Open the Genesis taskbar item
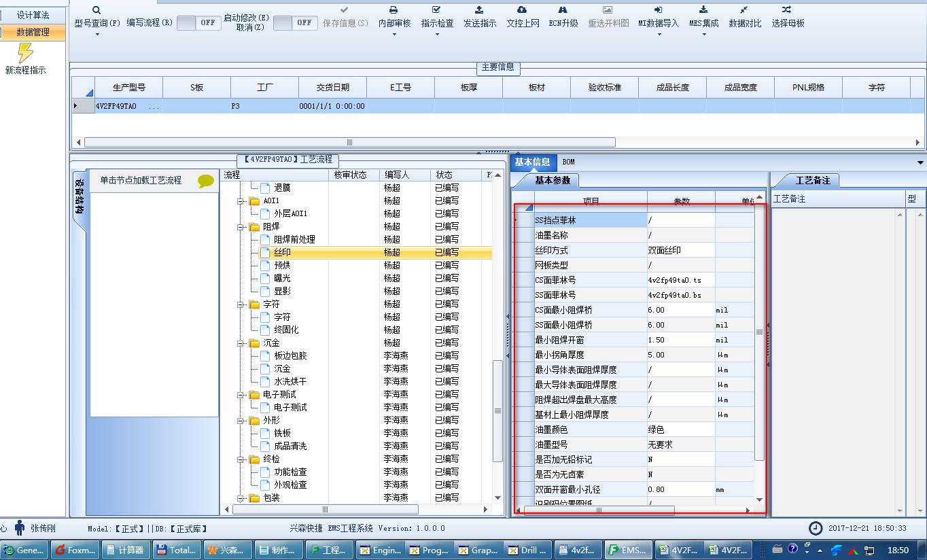 pos(25,550)
